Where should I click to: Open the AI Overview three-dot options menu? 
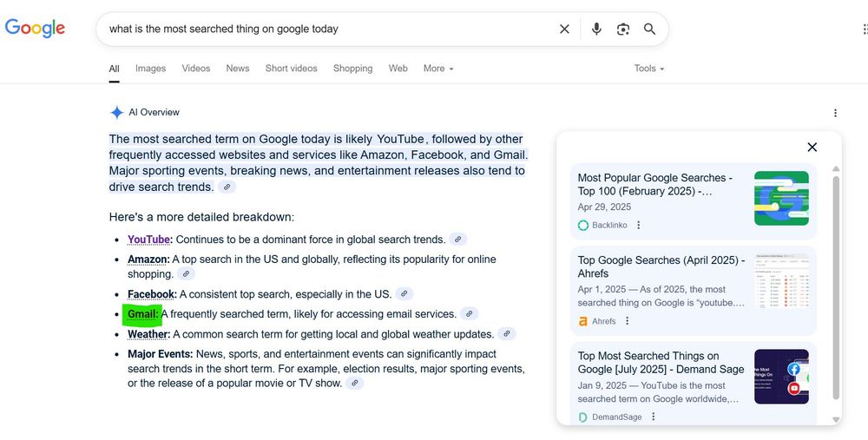(x=835, y=113)
